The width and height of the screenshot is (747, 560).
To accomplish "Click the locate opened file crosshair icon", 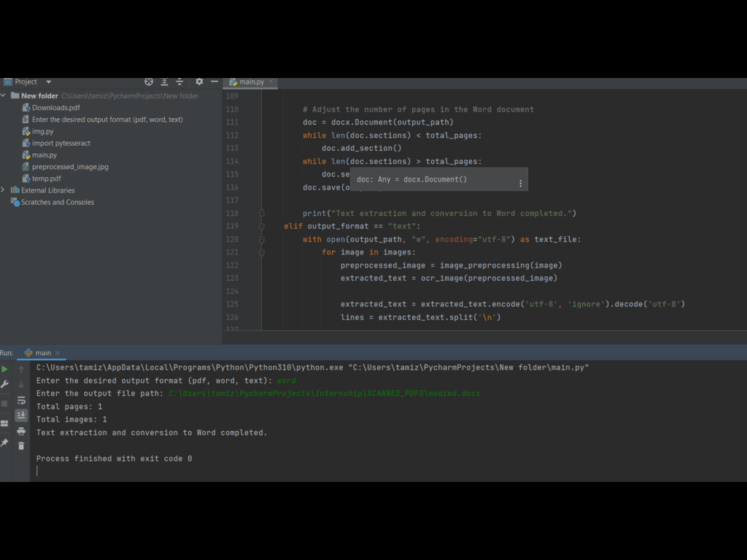I will (149, 82).
